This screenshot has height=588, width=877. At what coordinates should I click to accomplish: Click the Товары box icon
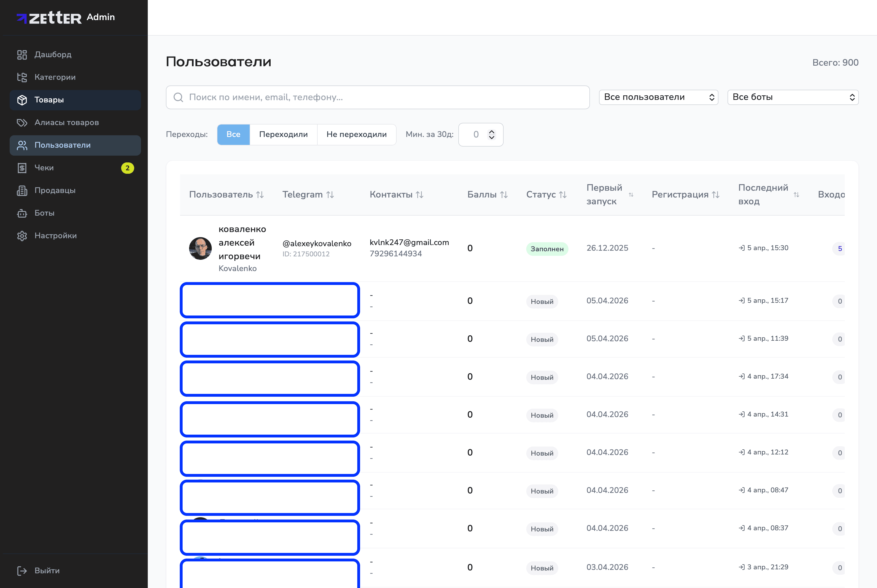(x=22, y=100)
